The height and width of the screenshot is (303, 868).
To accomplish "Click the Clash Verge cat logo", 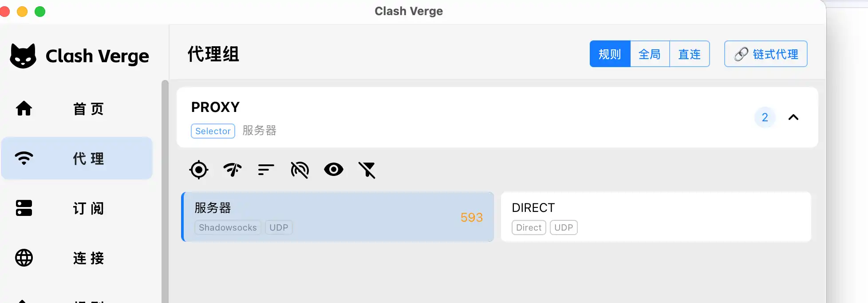I will point(24,55).
